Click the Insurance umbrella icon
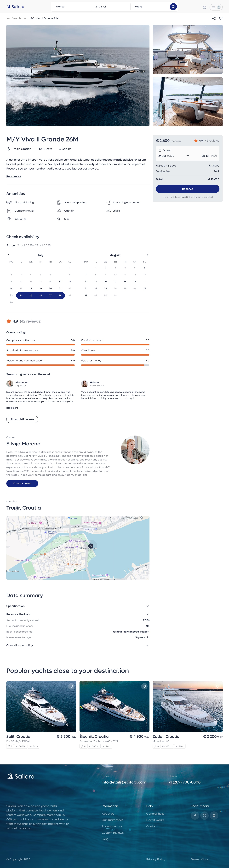229x868 pixels. tap(9, 219)
